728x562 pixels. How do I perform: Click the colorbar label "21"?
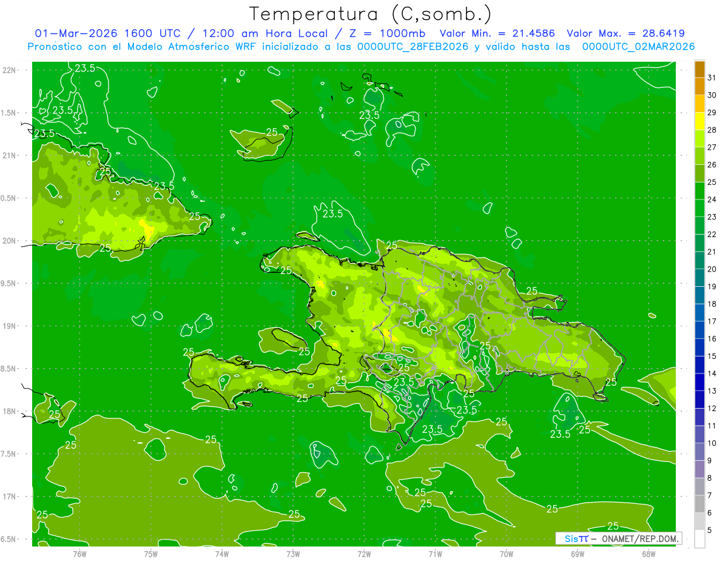point(712,252)
